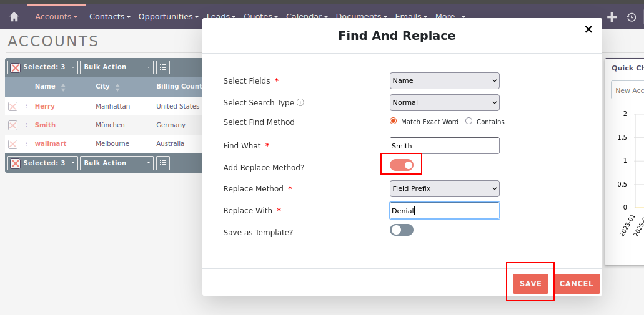Sort accounts by Name column arrows
This screenshot has width=644, height=315.
63,87
